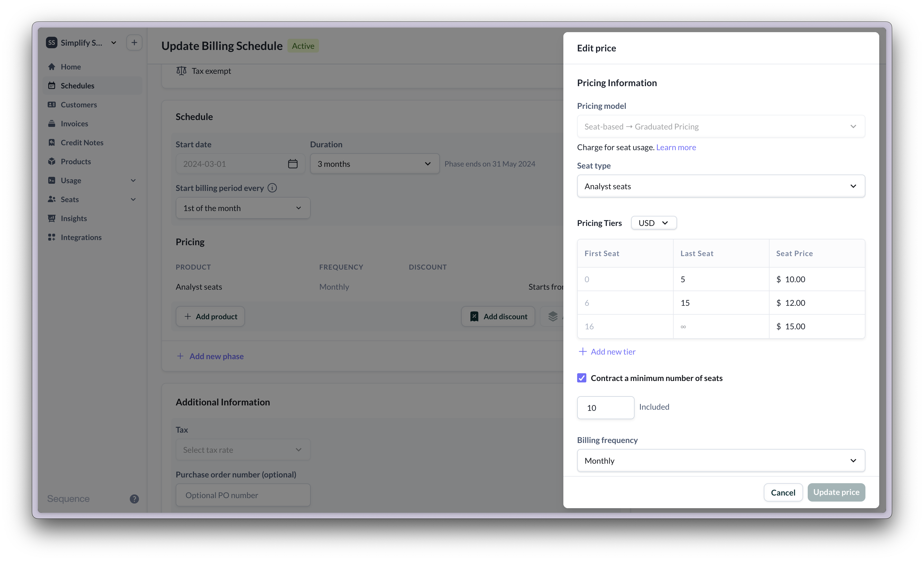The width and height of the screenshot is (924, 561).
Task: Open the start date calendar picker
Action: [293, 163]
